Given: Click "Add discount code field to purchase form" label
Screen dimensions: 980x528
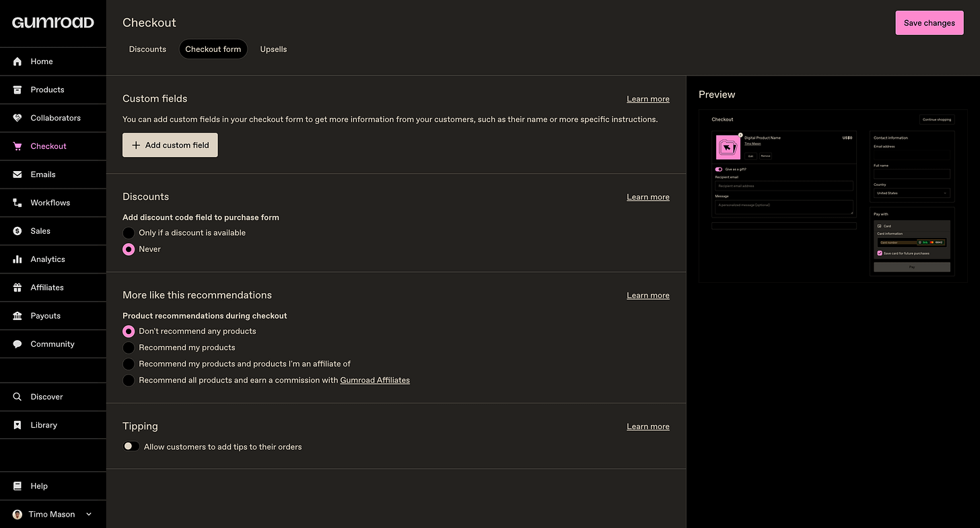Looking at the screenshot, I should pos(201,218).
